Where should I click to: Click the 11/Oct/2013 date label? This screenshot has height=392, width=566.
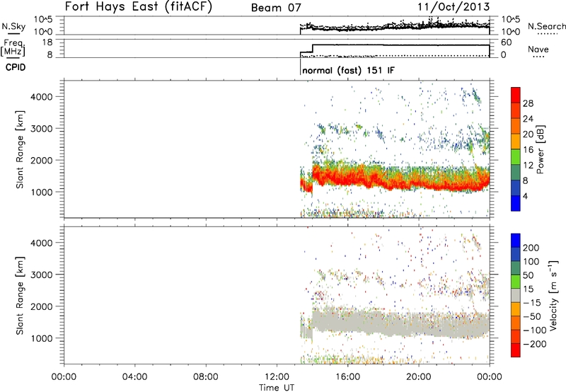454,7
